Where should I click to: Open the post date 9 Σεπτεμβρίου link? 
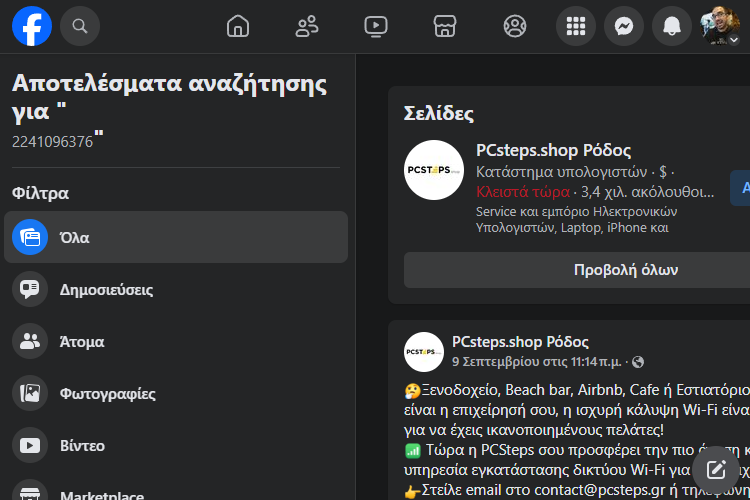pos(536,362)
